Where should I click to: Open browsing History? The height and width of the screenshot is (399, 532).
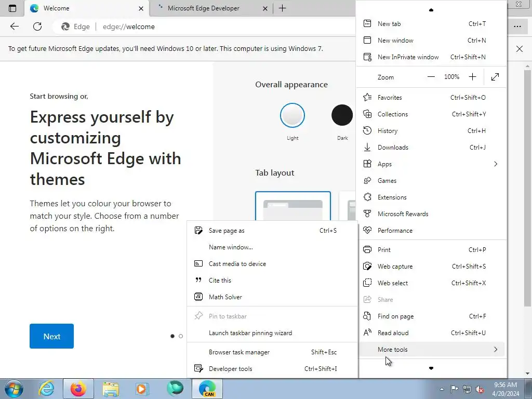click(431, 131)
